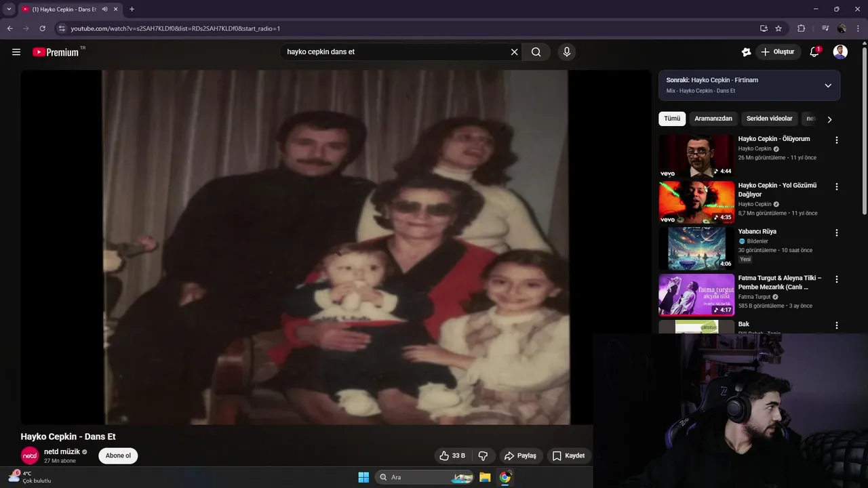
Task: Click the Hayko Cepkin - Ölüyorum title
Action: click(774, 139)
